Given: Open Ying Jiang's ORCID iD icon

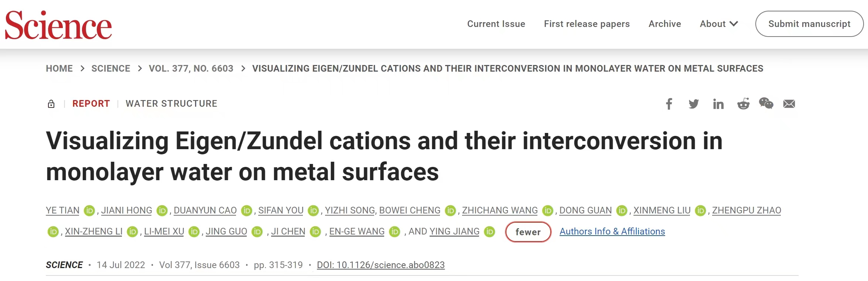Looking at the screenshot, I should point(490,232).
